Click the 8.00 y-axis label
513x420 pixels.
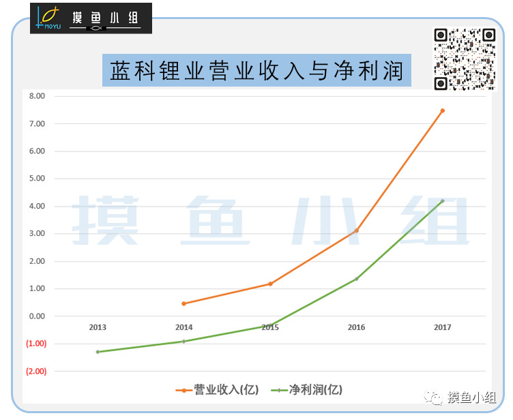point(37,96)
